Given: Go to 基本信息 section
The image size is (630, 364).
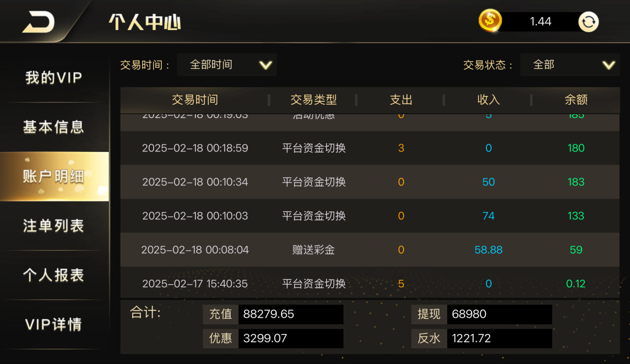Looking at the screenshot, I should pyautogui.click(x=54, y=127).
